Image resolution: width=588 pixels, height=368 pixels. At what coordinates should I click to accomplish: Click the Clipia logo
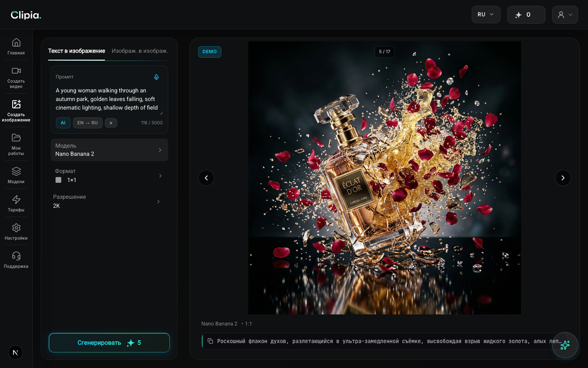pos(26,15)
